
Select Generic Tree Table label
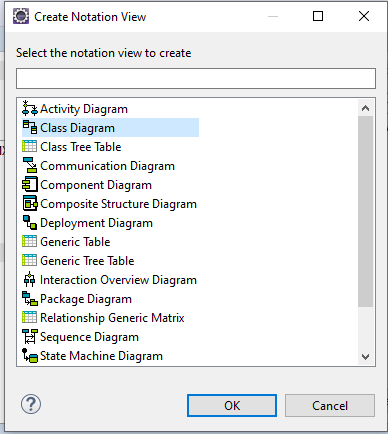[x=87, y=261]
